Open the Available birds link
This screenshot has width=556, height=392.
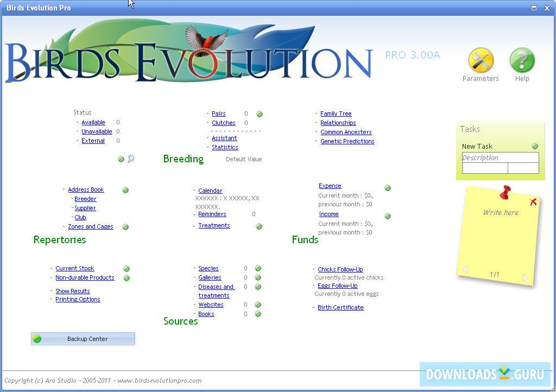coord(93,122)
